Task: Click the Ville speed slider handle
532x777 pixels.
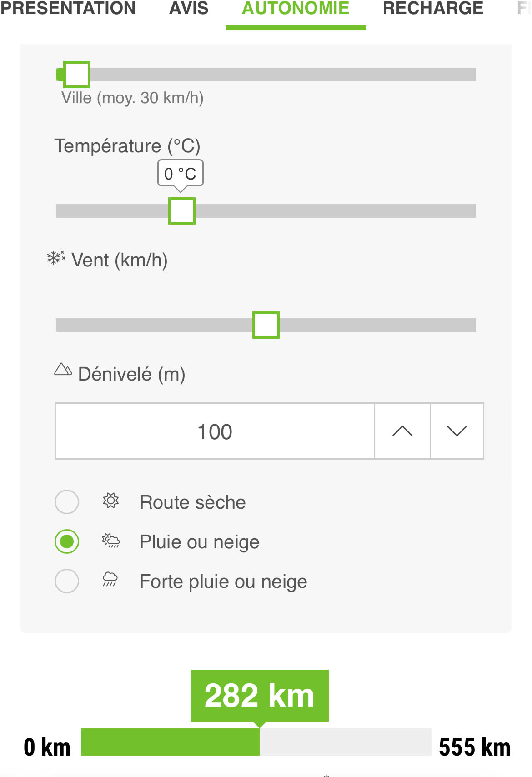Action: tap(77, 75)
